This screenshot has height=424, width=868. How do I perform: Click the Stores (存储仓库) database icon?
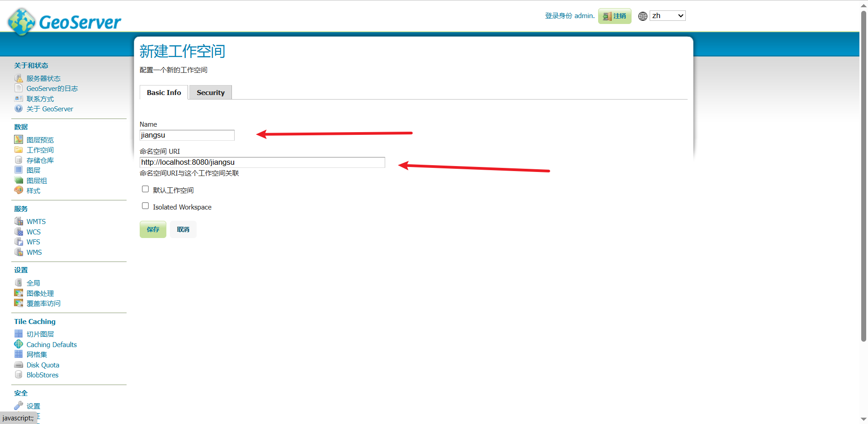point(19,160)
